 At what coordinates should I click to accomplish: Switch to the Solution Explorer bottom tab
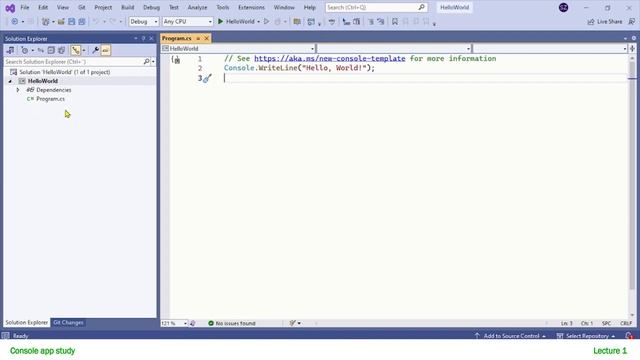pos(27,322)
